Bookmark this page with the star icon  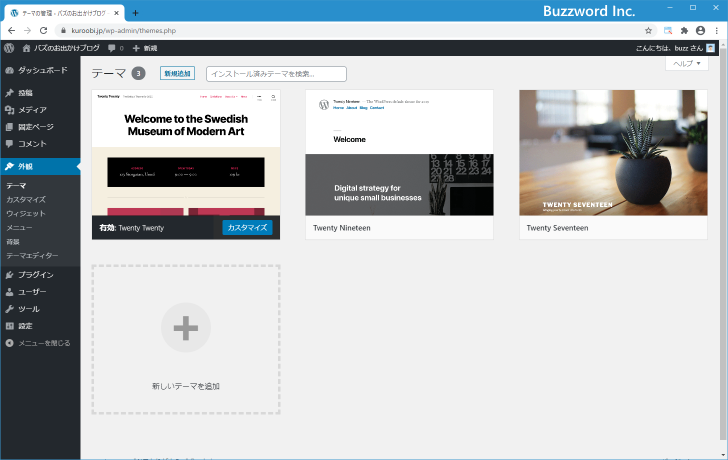[x=648, y=31]
